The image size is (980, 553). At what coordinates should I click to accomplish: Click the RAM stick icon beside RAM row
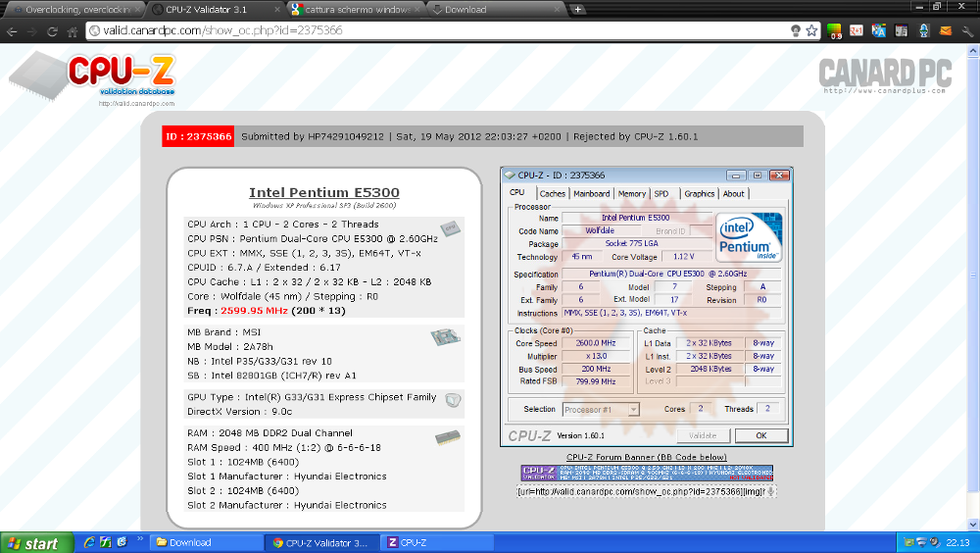pyautogui.click(x=448, y=437)
